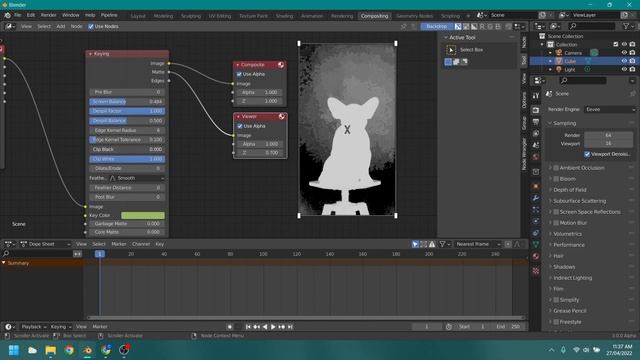Toggle Use Alpha on the Composite node
The width and height of the screenshot is (640, 360).
(x=239, y=74)
